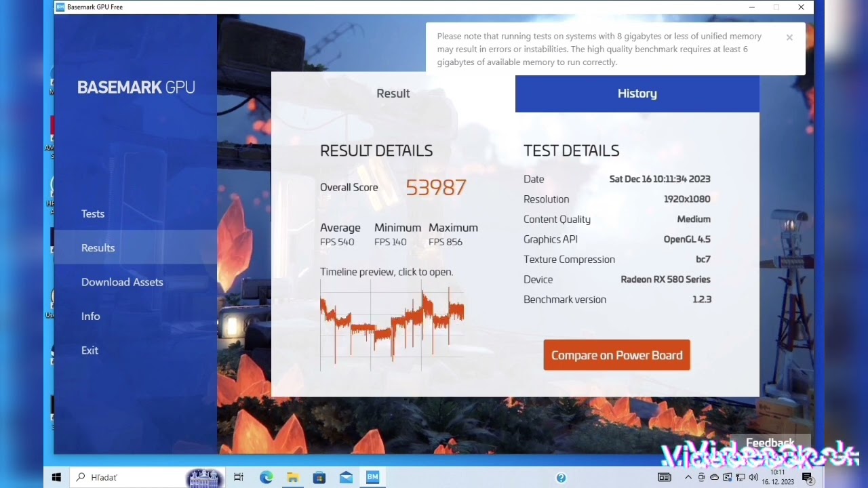868x488 pixels.
Task: Open Microsoft Store from the taskbar
Action: (319, 477)
